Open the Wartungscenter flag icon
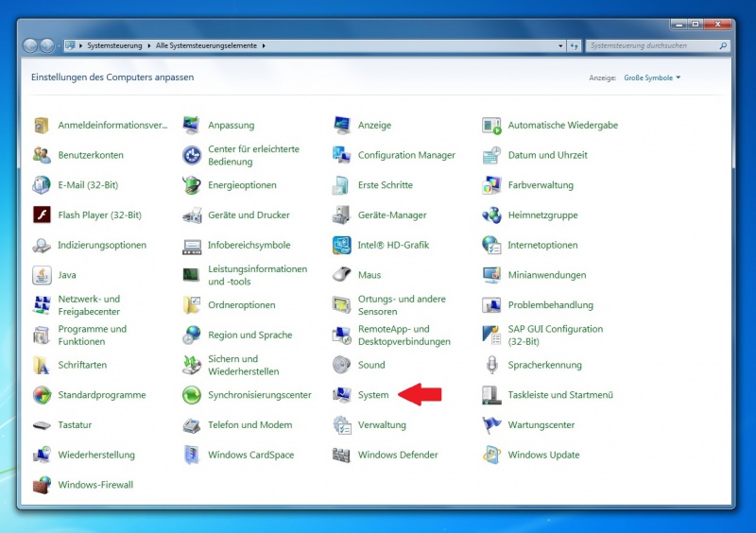 click(x=491, y=425)
